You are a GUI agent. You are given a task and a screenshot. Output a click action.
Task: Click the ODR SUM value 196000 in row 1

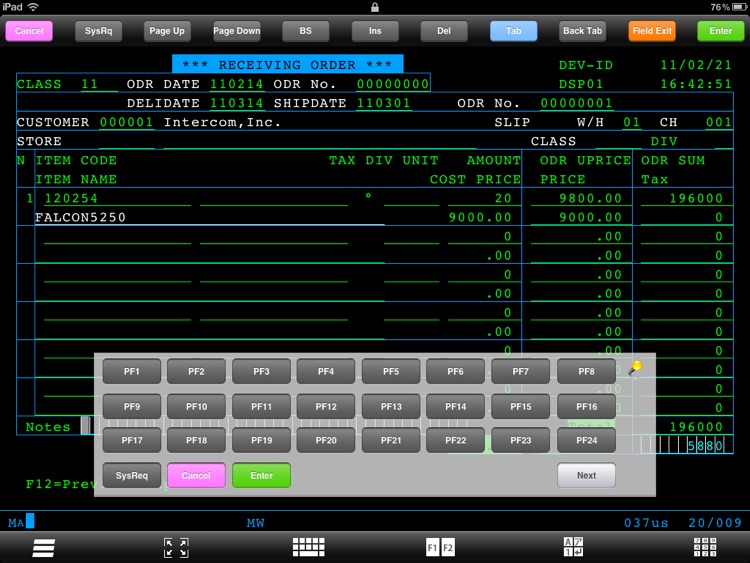pyautogui.click(x=696, y=199)
